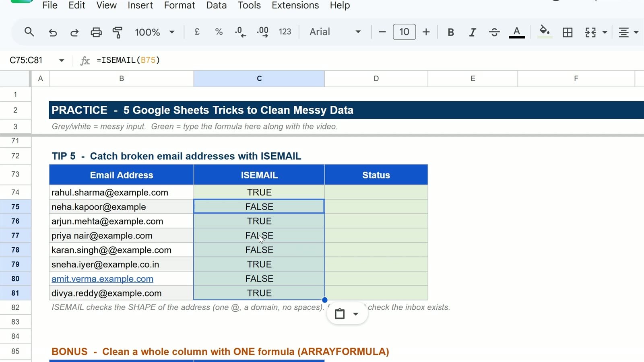Click the merge cells icon
The height and width of the screenshot is (362, 644).
590,32
